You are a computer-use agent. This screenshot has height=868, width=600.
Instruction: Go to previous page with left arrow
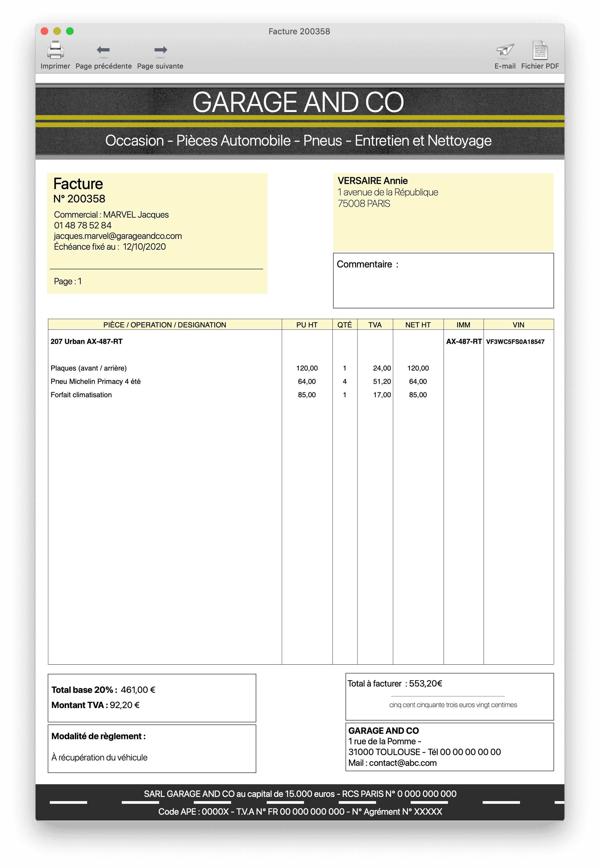click(103, 50)
